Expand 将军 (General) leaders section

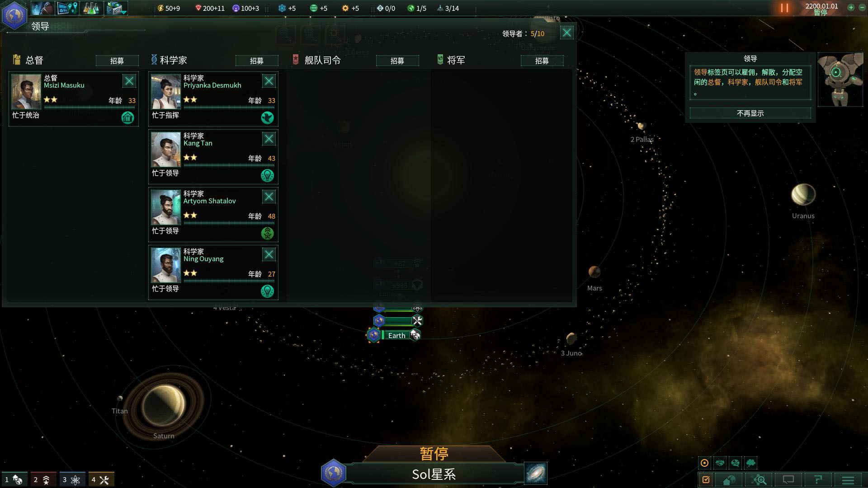click(455, 59)
